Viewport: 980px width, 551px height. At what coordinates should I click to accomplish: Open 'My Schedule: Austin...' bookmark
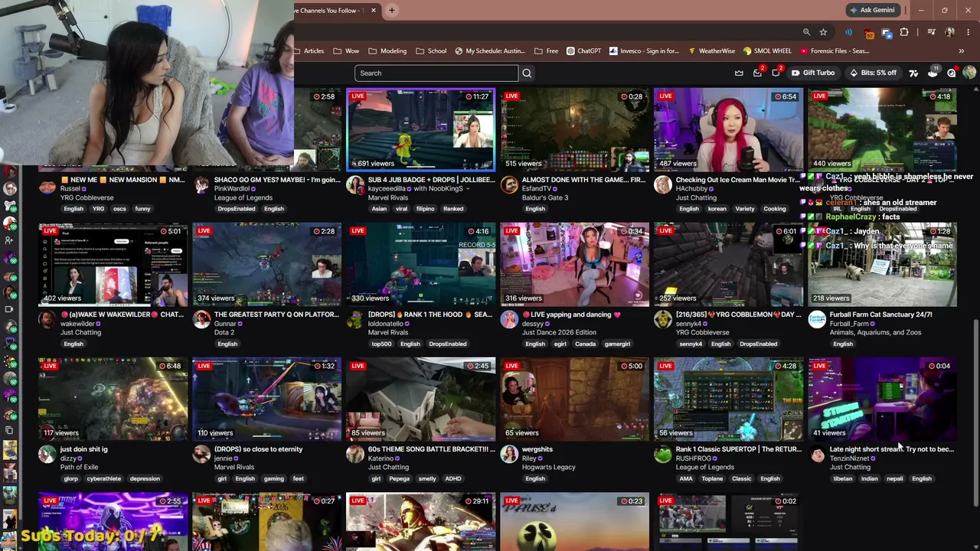click(x=489, y=51)
